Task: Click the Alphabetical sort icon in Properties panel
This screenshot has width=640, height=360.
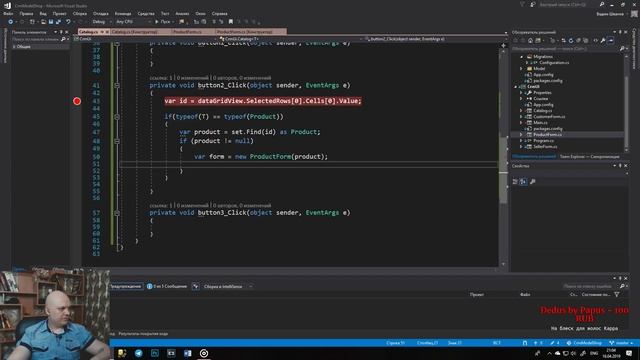Action: point(523,182)
